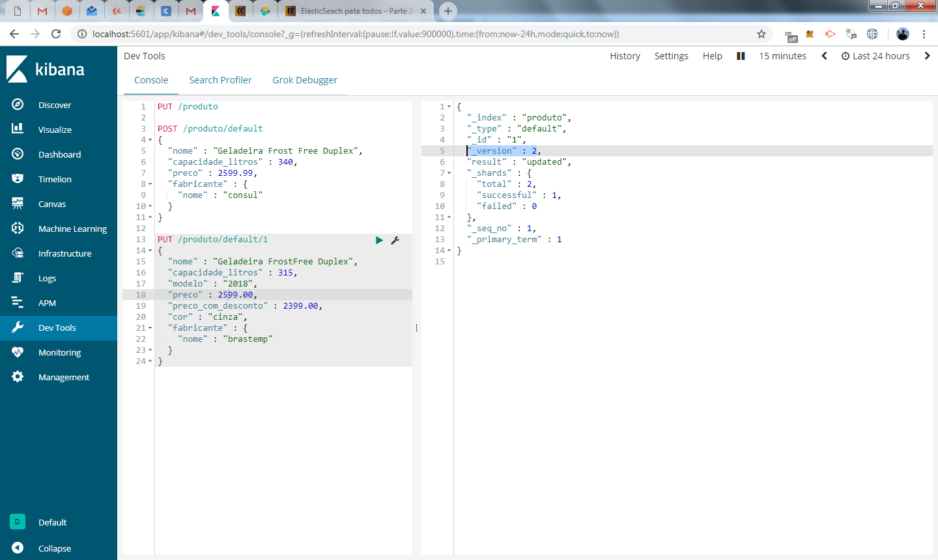The width and height of the screenshot is (938, 560).
Task: Move the time range backward
Action: 824,56
